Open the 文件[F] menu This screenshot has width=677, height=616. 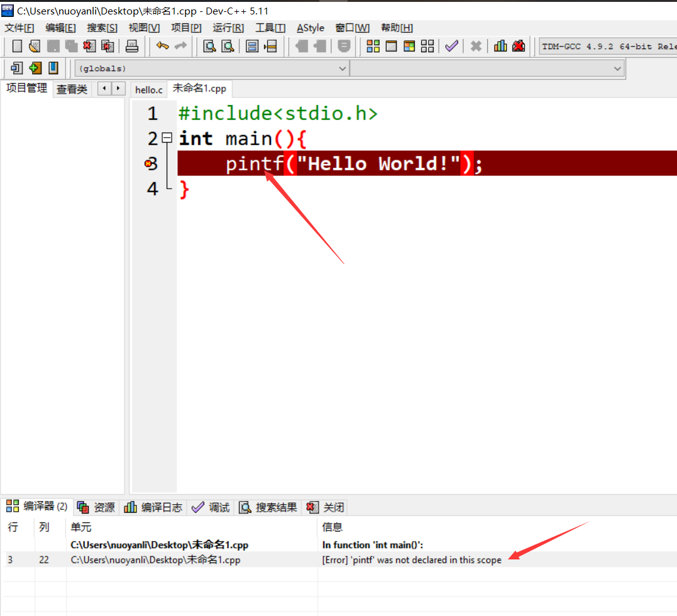tap(19, 28)
